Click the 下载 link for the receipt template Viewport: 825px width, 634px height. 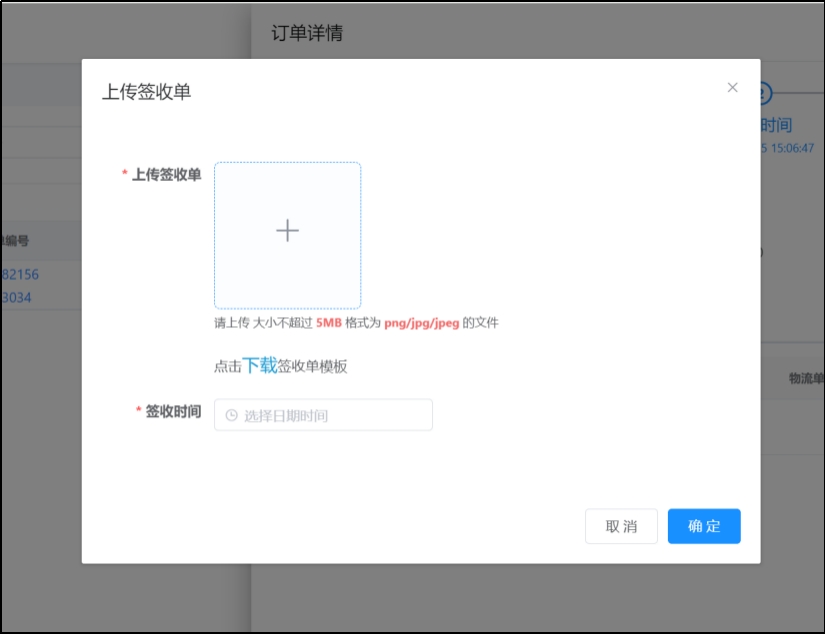[259, 366]
